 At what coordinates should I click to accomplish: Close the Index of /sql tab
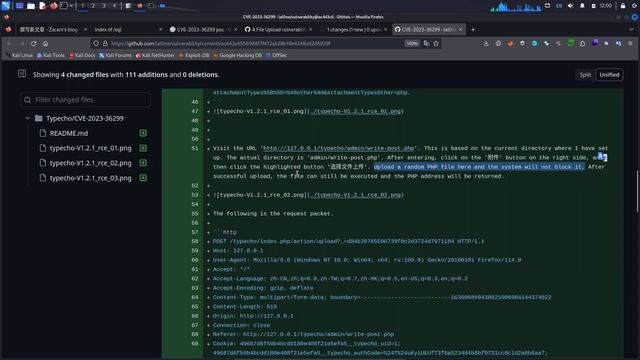160,29
